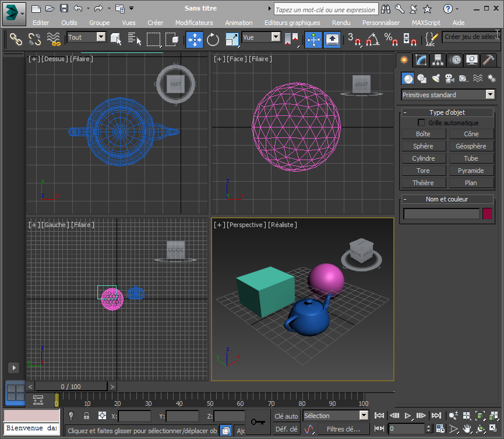Screen dimensions: 504x439
Task: Collapse the Type d'objet rollout
Action: [x=405, y=112]
